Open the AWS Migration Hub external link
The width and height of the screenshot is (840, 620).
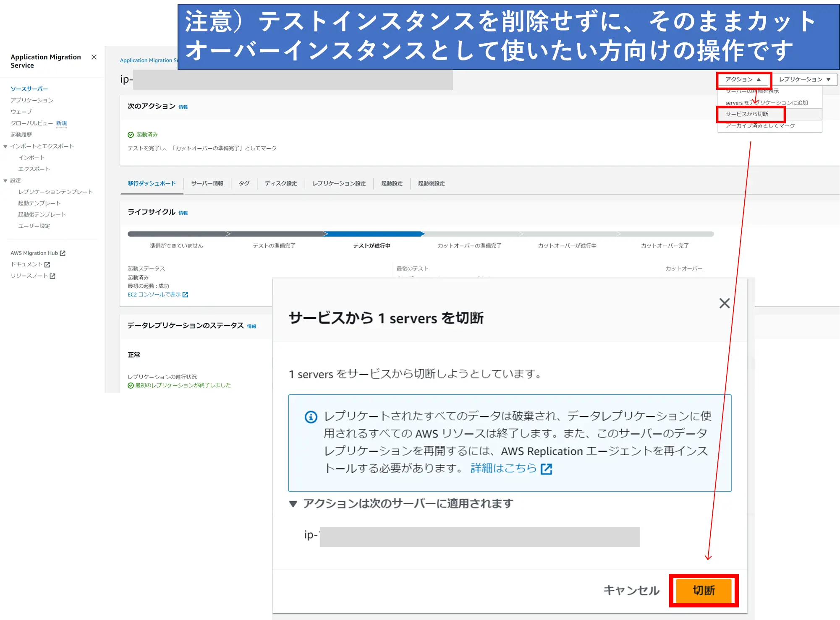38,253
